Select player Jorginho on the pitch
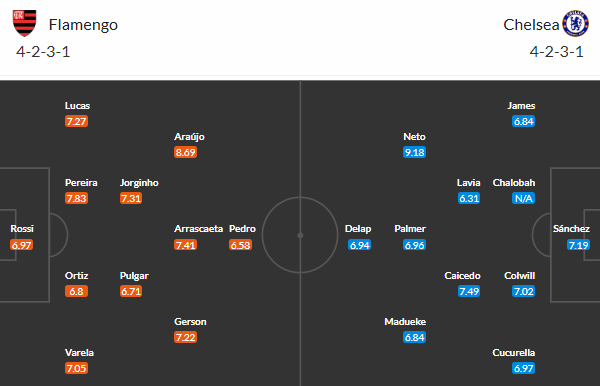Viewport: 600px width, 386px height. click(139, 183)
